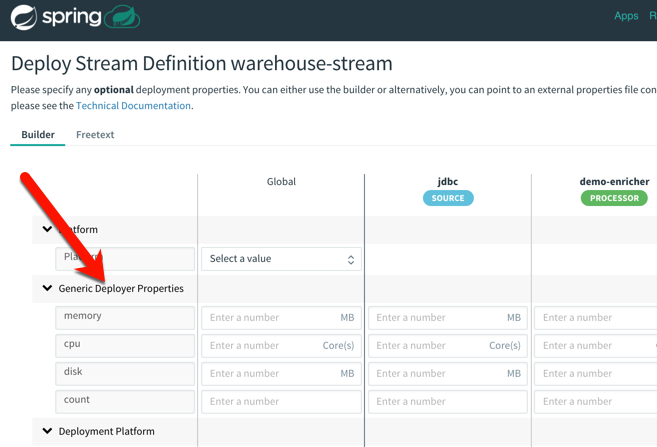Click the demo-enricher PROCESSOR badge
This screenshot has width=657, height=447.
click(614, 198)
